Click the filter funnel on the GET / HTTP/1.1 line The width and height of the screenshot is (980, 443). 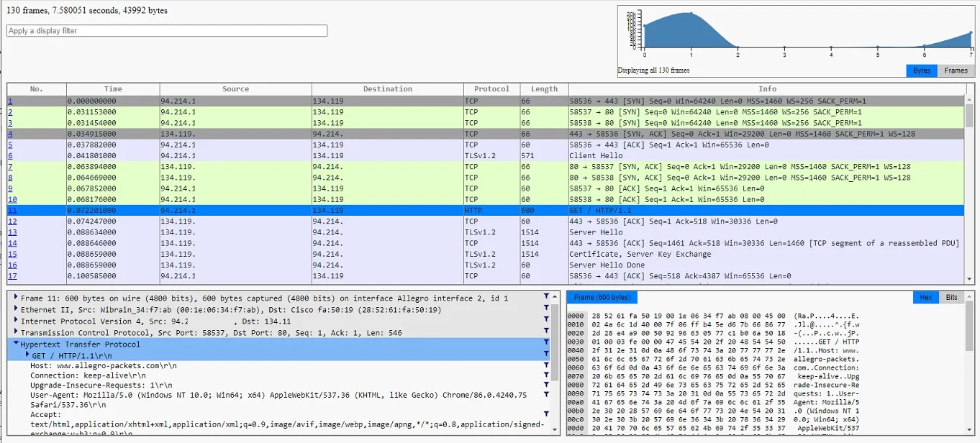point(547,355)
